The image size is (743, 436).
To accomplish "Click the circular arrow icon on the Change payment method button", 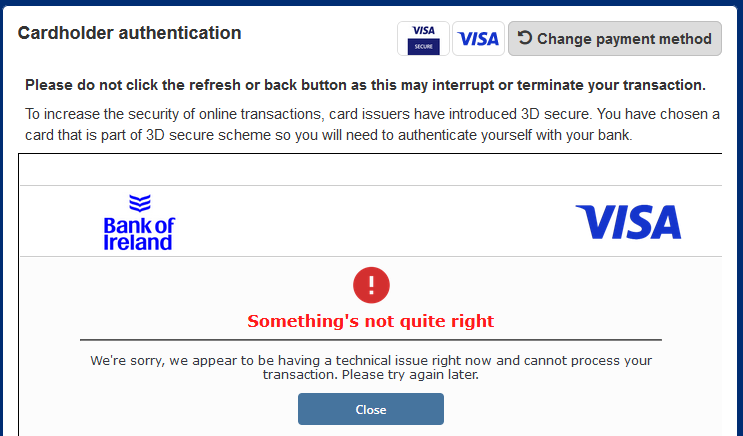I will coord(525,39).
